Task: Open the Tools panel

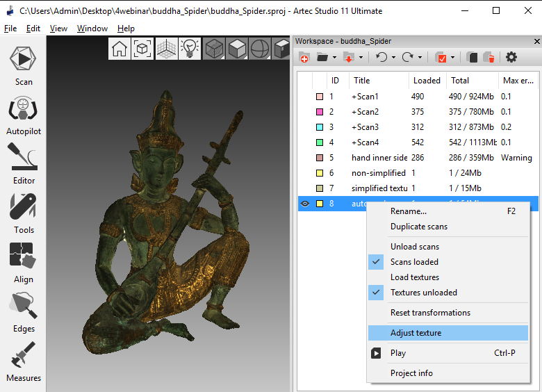Action: (x=24, y=213)
